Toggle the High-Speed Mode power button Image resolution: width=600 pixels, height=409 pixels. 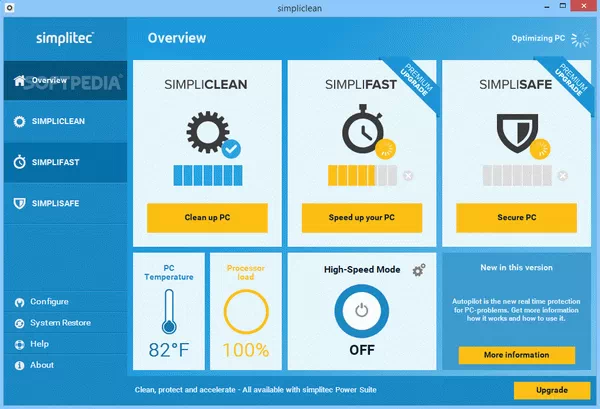pos(362,311)
